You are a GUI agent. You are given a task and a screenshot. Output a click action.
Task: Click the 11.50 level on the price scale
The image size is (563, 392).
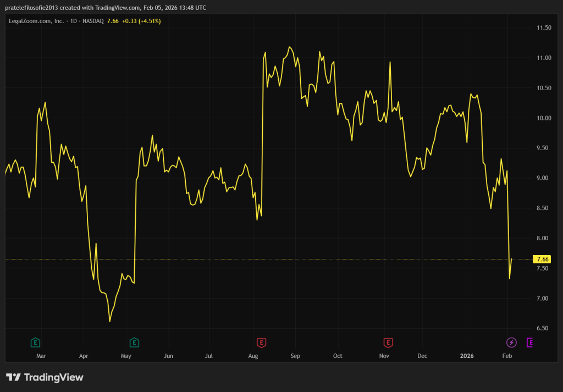point(543,27)
